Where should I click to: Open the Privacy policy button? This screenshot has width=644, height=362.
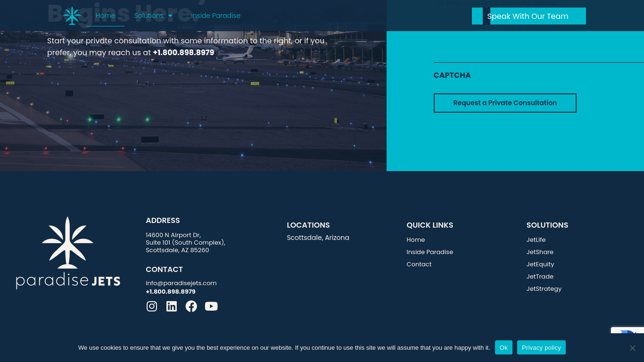(x=541, y=347)
